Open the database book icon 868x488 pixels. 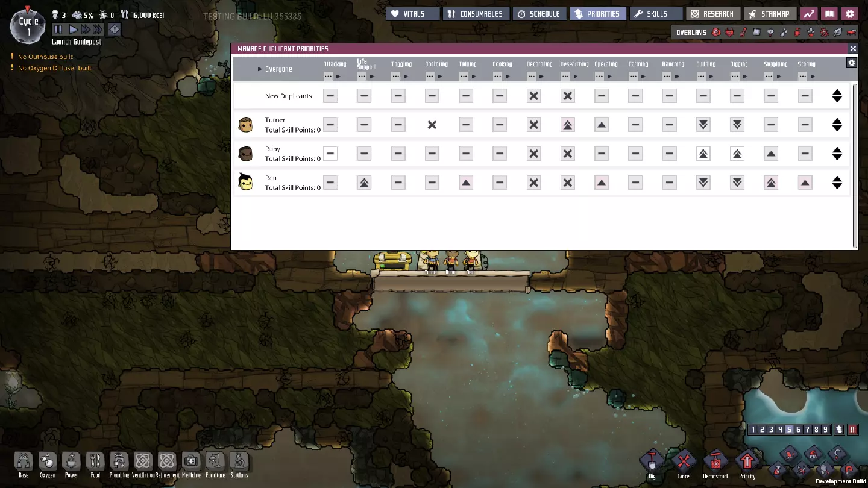[829, 14]
